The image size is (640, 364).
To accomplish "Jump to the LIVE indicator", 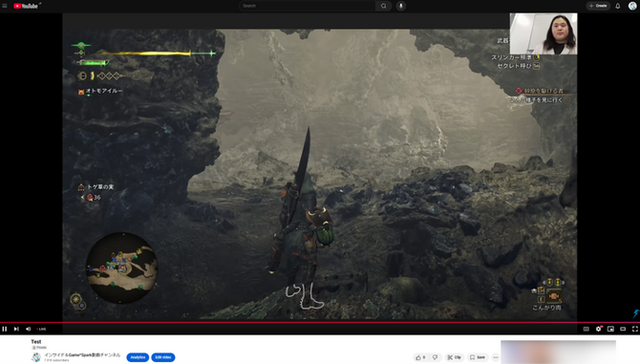I will pyautogui.click(x=41, y=329).
